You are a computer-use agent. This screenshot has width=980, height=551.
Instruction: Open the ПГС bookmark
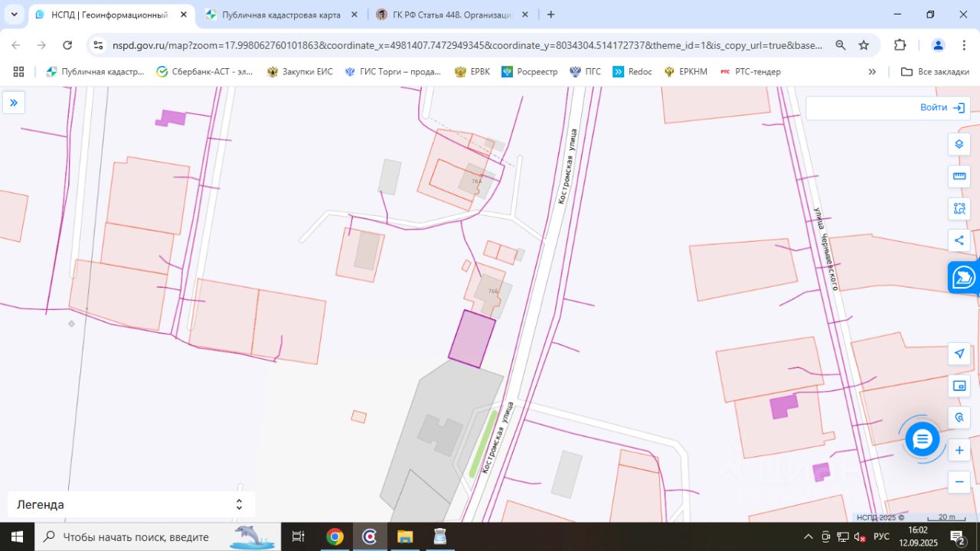(x=585, y=71)
